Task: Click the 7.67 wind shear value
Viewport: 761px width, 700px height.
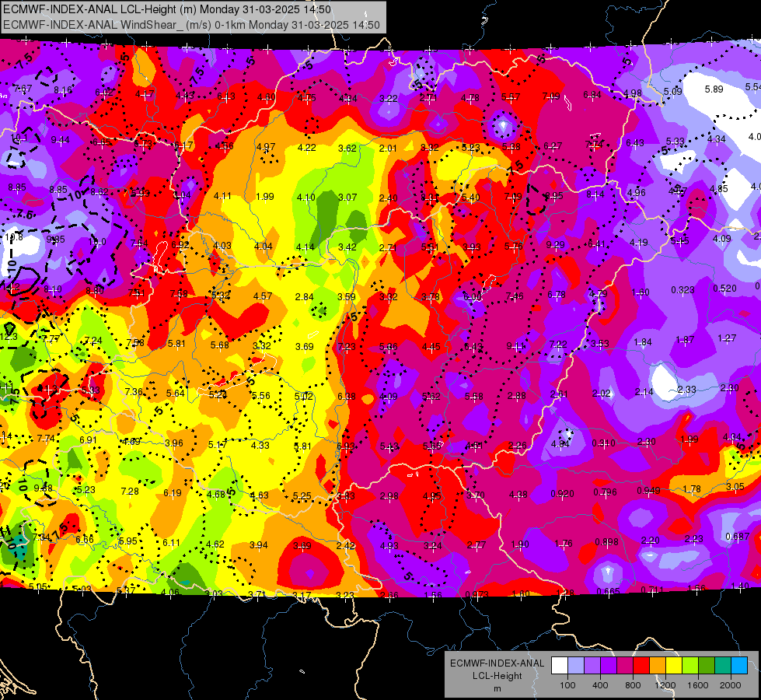Action: click(x=23, y=89)
